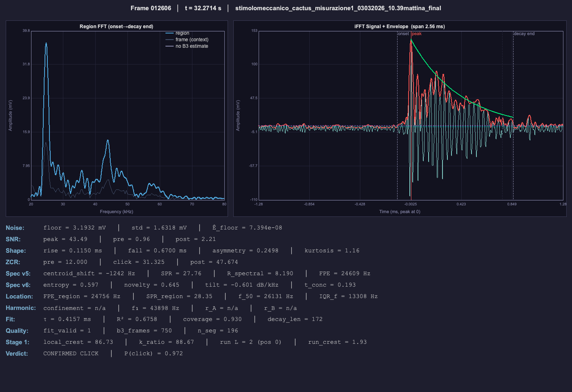
Task: Click the 'std = 1.6318 mV' value
Action: (159, 228)
